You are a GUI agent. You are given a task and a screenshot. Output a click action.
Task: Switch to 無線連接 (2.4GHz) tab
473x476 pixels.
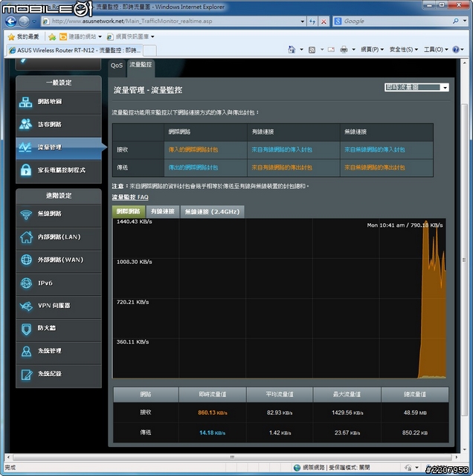(x=212, y=212)
